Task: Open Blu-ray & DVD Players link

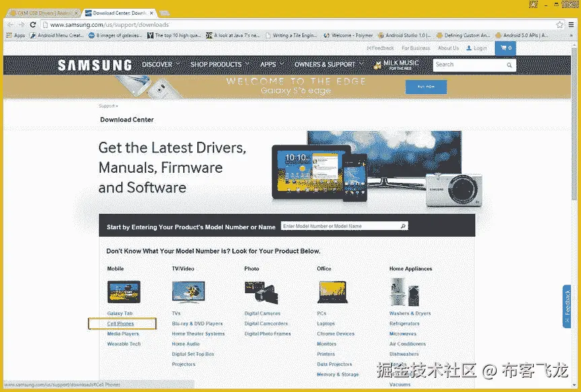Action: pyautogui.click(x=197, y=323)
